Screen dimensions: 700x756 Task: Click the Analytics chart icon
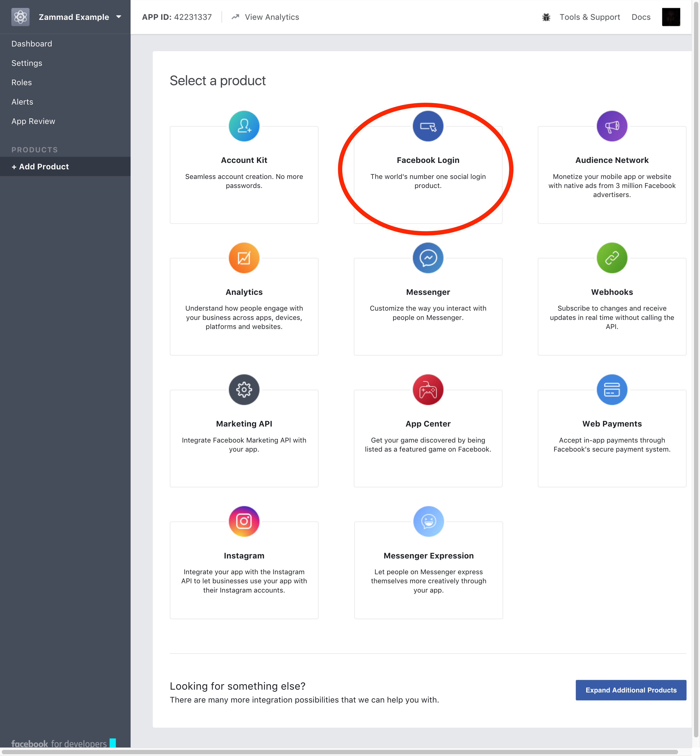click(x=244, y=258)
